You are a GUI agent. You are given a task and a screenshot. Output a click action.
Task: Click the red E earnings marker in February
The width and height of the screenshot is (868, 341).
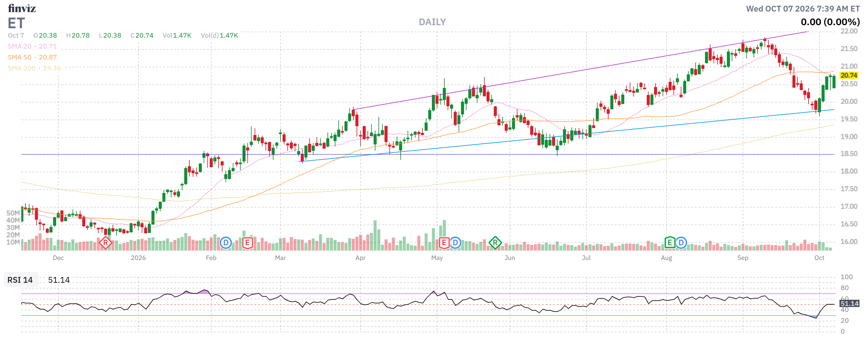247,243
